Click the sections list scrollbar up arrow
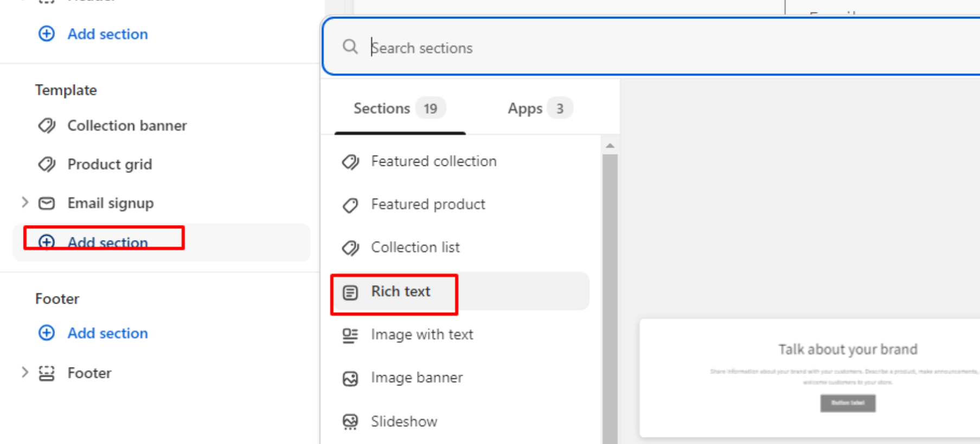The width and height of the screenshot is (980, 444). 610,145
